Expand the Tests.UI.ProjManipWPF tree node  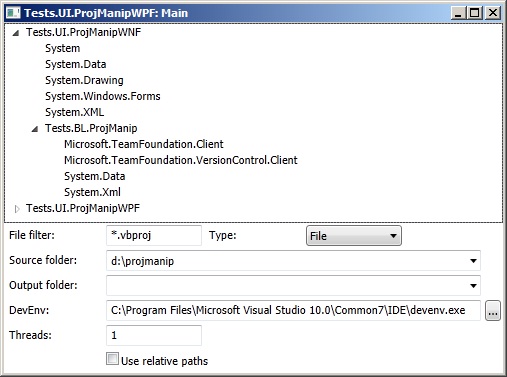coord(17,209)
